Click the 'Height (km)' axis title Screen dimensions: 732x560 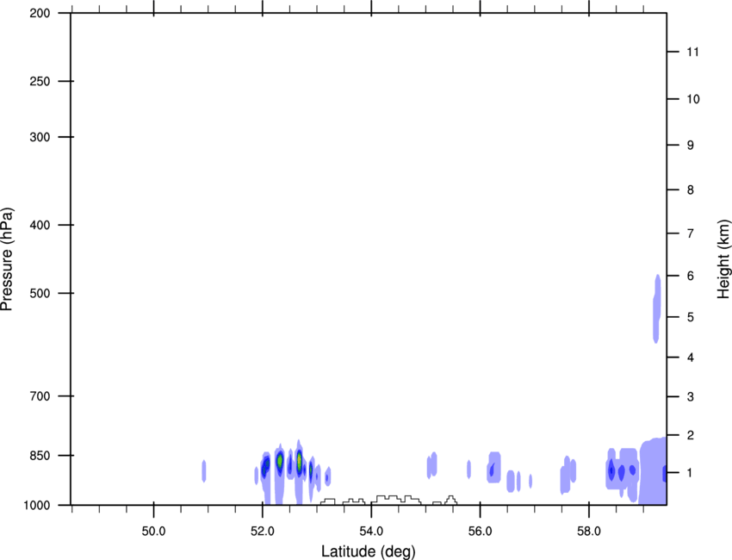point(723,258)
